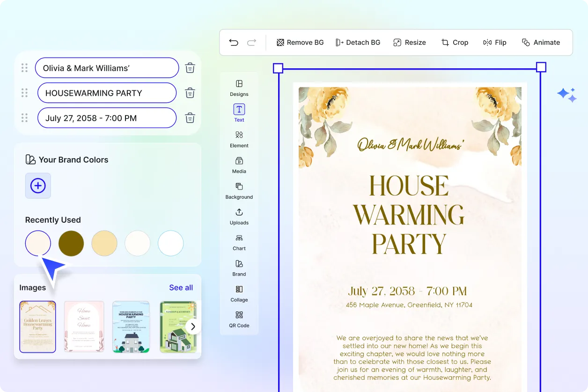Delete the 'Olivia & Mark Williams'' text entry

(190, 67)
